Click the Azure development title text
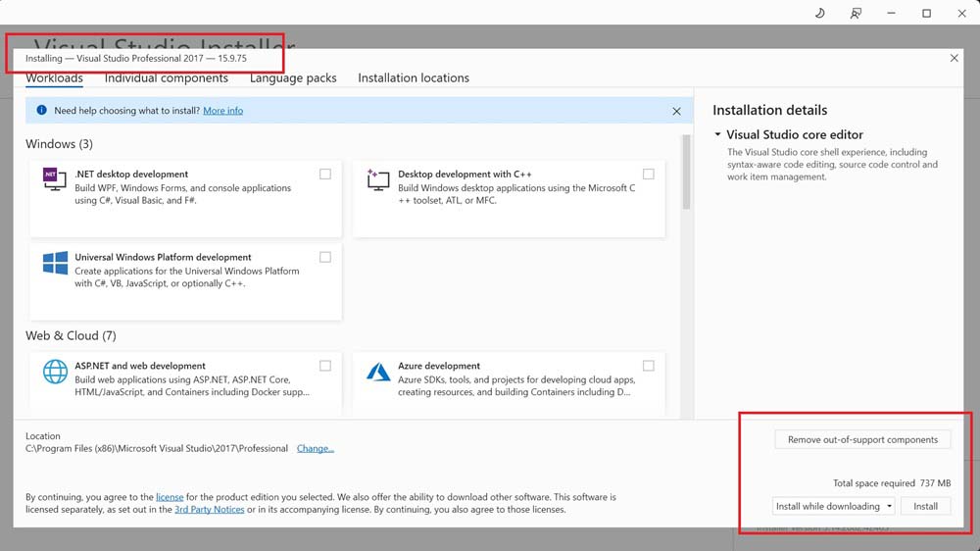Image resolution: width=980 pixels, height=551 pixels. click(439, 366)
